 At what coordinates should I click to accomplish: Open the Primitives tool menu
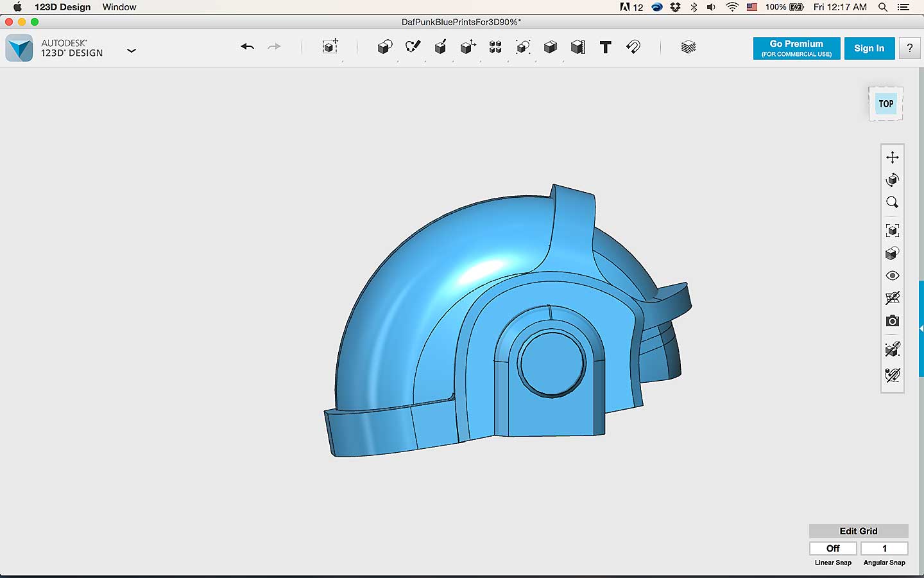pos(385,47)
